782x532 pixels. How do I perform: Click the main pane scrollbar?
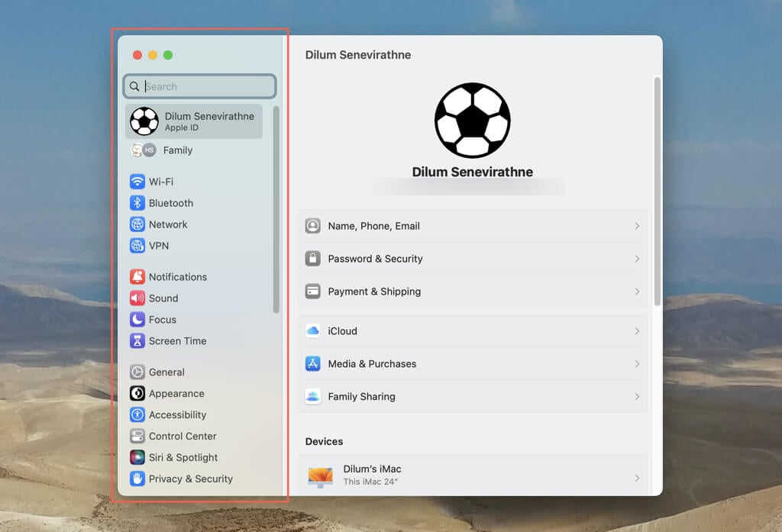click(x=658, y=191)
